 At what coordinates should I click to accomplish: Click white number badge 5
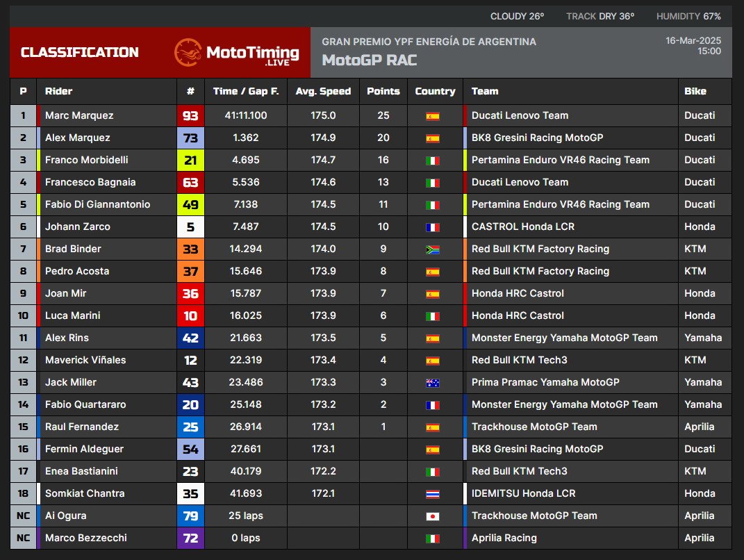pyautogui.click(x=190, y=227)
